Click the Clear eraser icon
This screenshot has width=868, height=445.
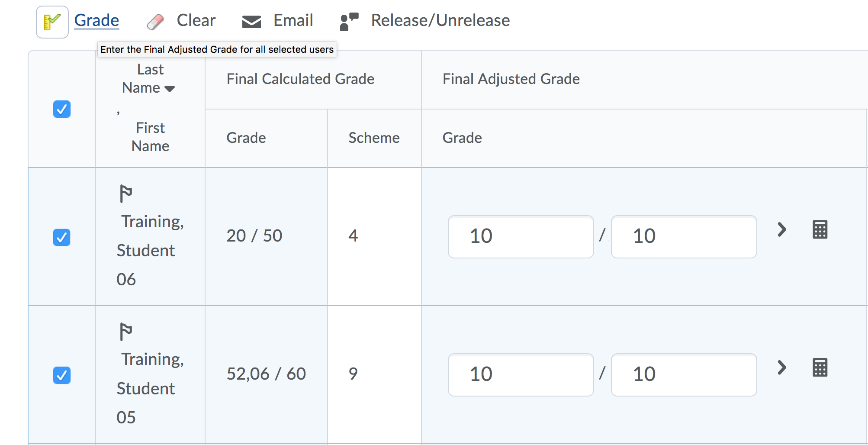pyautogui.click(x=155, y=22)
